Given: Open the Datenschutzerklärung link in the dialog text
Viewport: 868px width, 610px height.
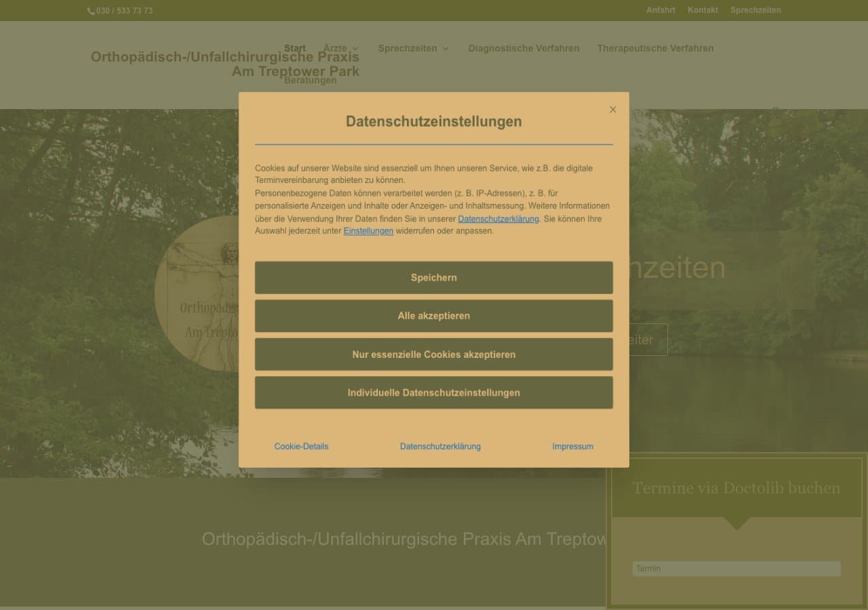Looking at the screenshot, I should (499, 219).
